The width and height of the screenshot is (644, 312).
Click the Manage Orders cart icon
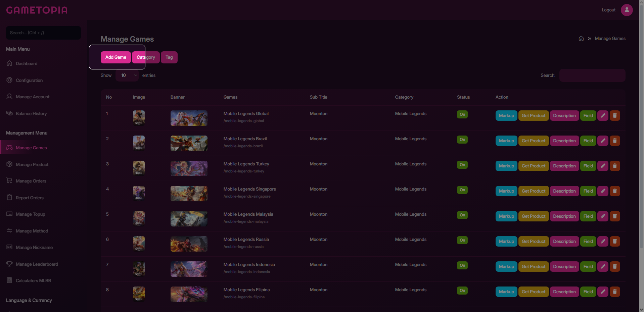[9, 180]
